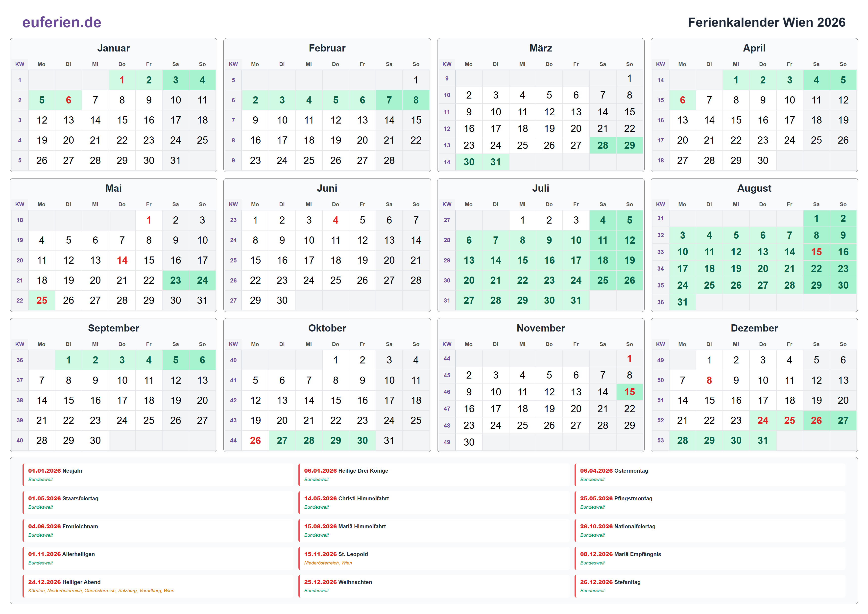Click red November 15 St. Leopold date
Image resolution: width=868 pixels, height=614 pixels.
point(629,392)
